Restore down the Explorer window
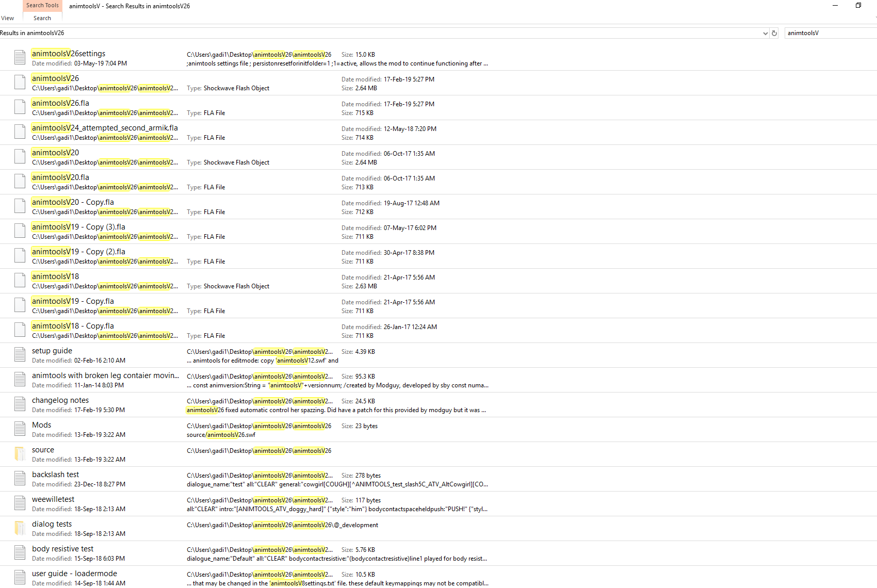 pos(858,6)
